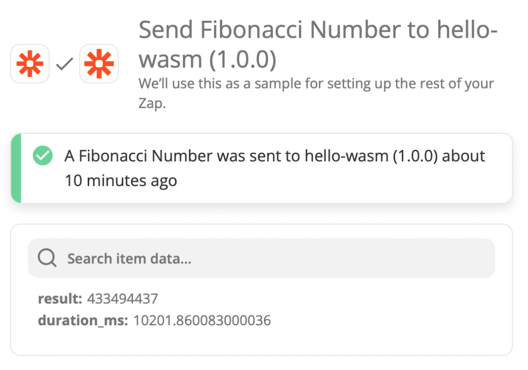Click "wasm (1.0.0)" in the heading
The width and height of the screenshot is (528, 370).
[x=207, y=59]
